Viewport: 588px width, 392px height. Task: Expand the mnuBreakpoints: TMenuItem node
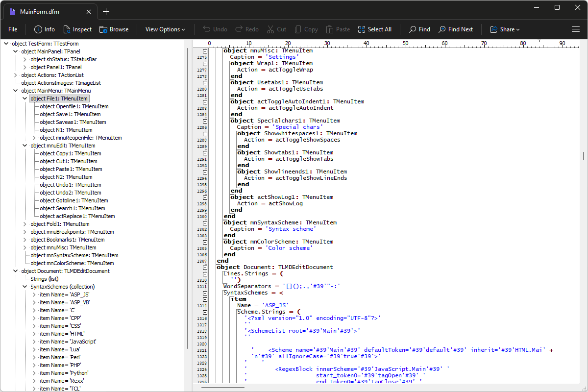click(x=25, y=232)
